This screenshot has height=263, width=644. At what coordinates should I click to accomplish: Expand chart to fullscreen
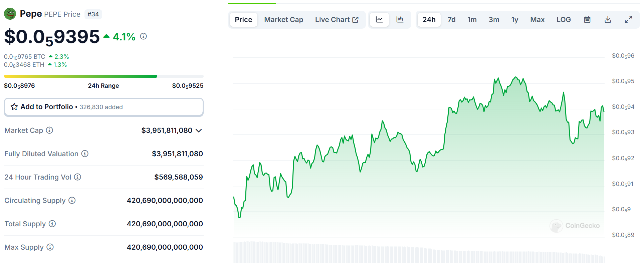pyautogui.click(x=628, y=20)
